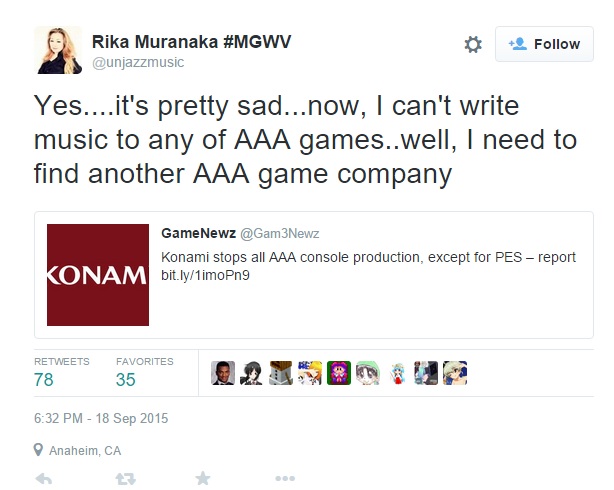Click the Rika Muranaka #MGWV name
Viewport: 614px width, 490px height.
coord(191,42)
